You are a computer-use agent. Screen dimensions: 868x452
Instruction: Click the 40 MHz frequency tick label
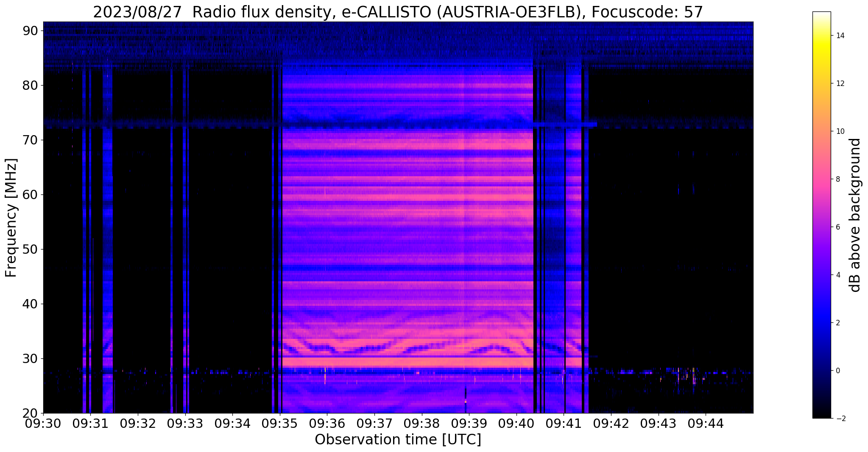[31, 304]
